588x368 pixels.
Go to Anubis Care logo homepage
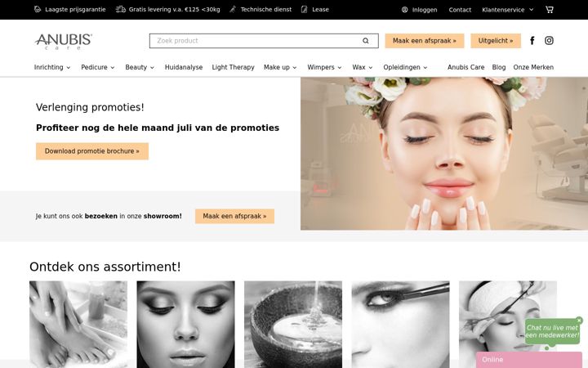(x=64, y=42)
